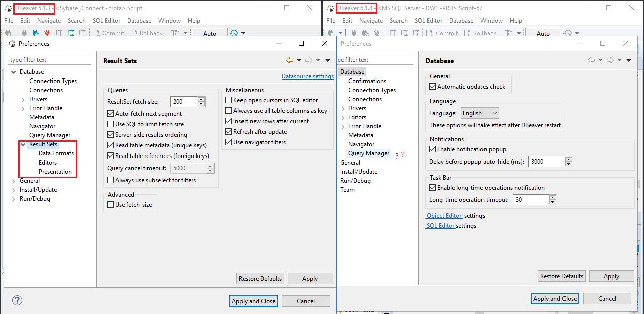Uncheck Automatic updates check in right dialog
The height and width of the screenshot is (314, 644).
coord(433,87)
